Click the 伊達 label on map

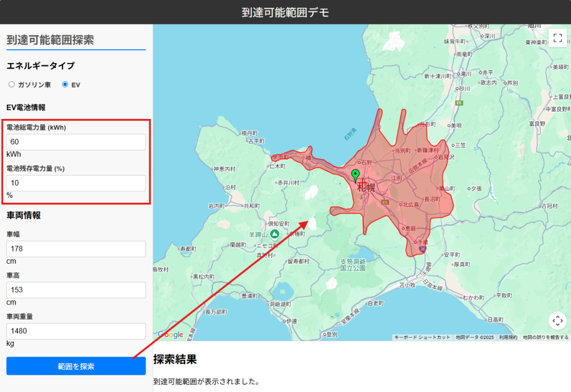tap(292, 321)
